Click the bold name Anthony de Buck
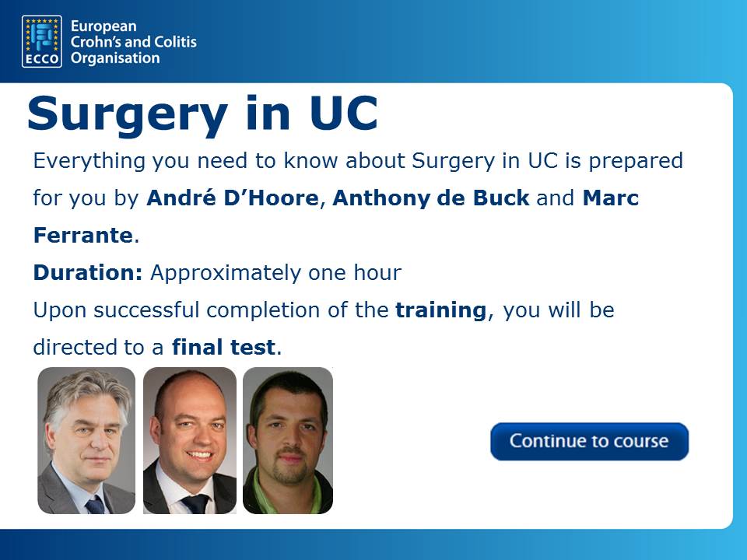 tap(431, 198)
